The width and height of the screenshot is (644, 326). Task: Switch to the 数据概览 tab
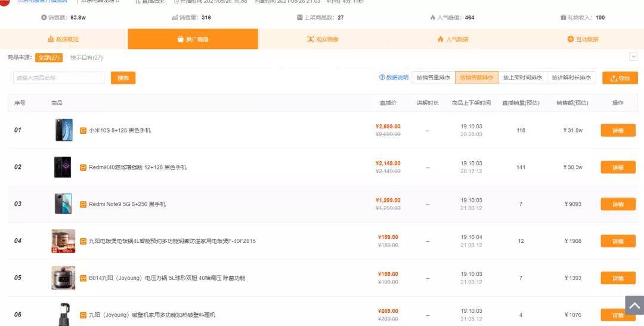pos(64,39)
